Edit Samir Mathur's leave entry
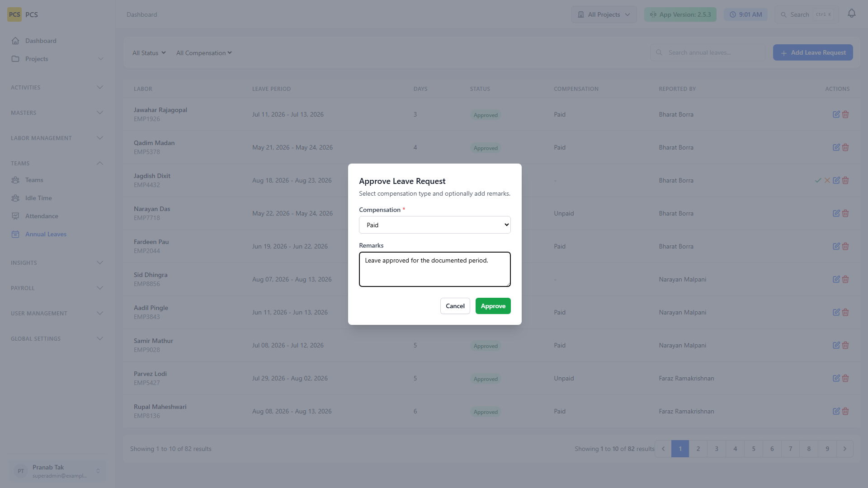The width and height of the screenshot is (868, 488). 836,346
